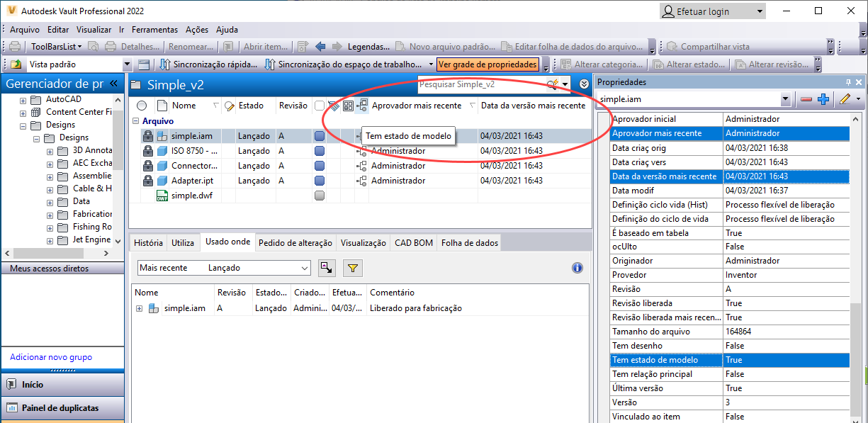Open the Mais recente Lançado filter dropdown

224,268
